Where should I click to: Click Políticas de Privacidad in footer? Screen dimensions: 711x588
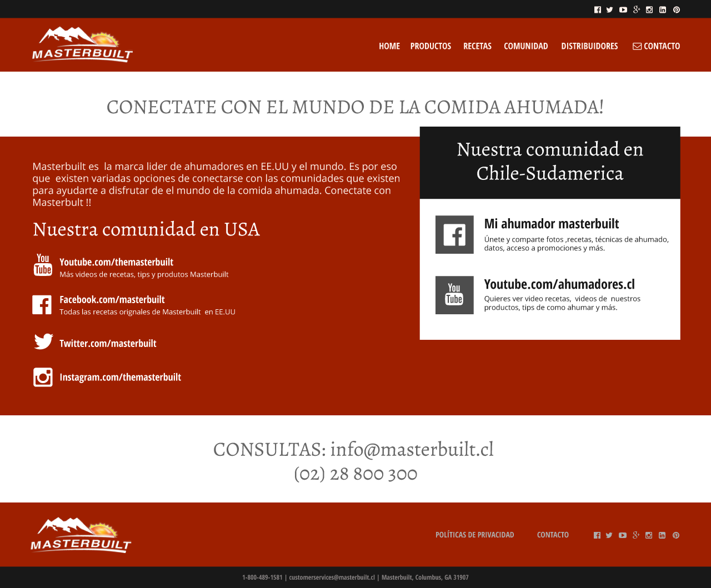(x=474, y=535)
